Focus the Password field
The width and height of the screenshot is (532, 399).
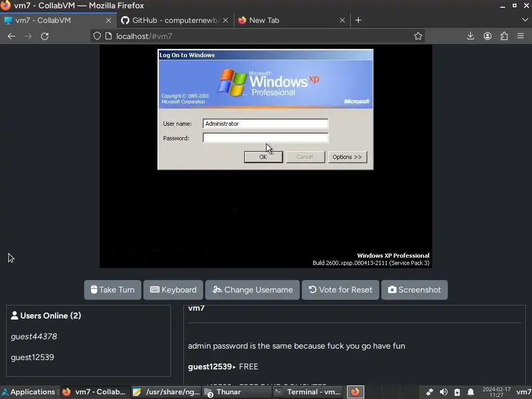pos(265,138)
